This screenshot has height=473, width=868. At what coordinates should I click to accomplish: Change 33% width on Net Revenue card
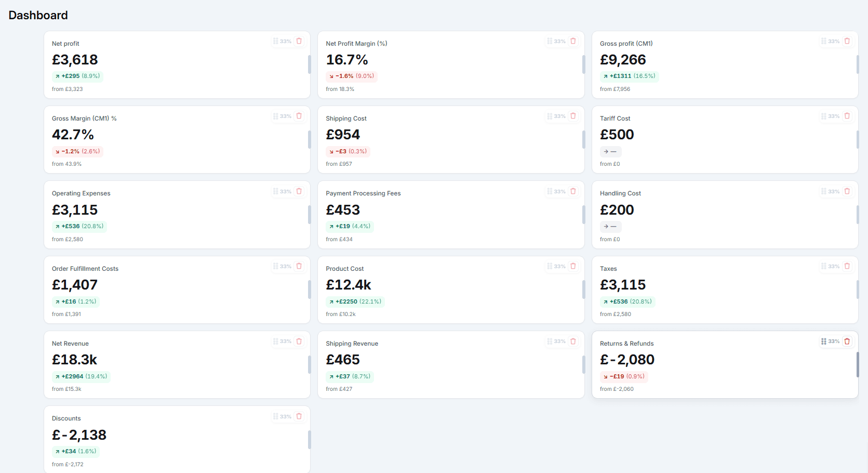(x=286, y=341)
